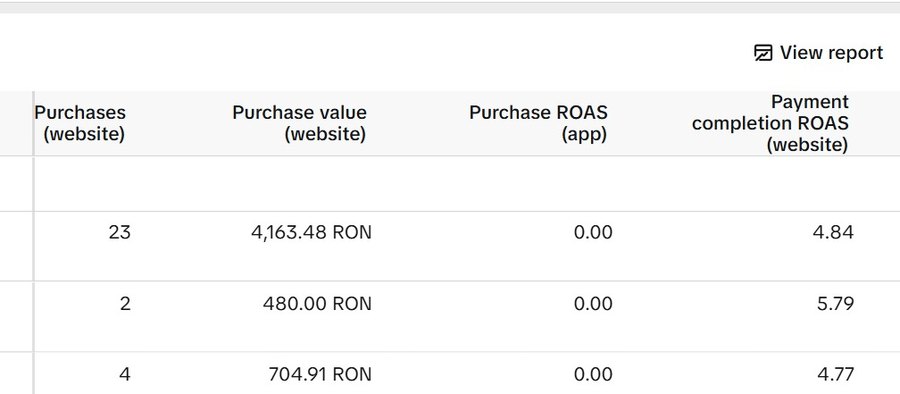Click the 4.77 payment completion ROAS value
This screenshot has width=900, height=394.
(835, 374)
